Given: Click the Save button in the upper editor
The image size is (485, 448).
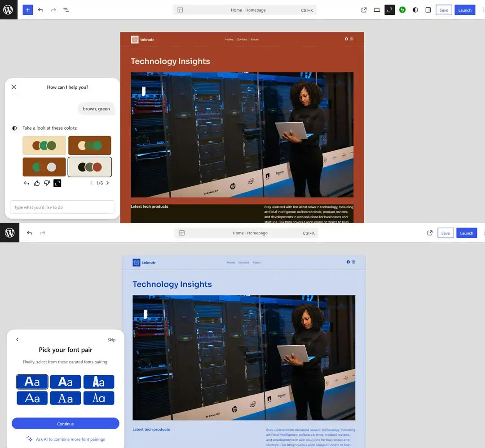Looking at the screenshot, I should pyautogui.click(x=444, y=10).
